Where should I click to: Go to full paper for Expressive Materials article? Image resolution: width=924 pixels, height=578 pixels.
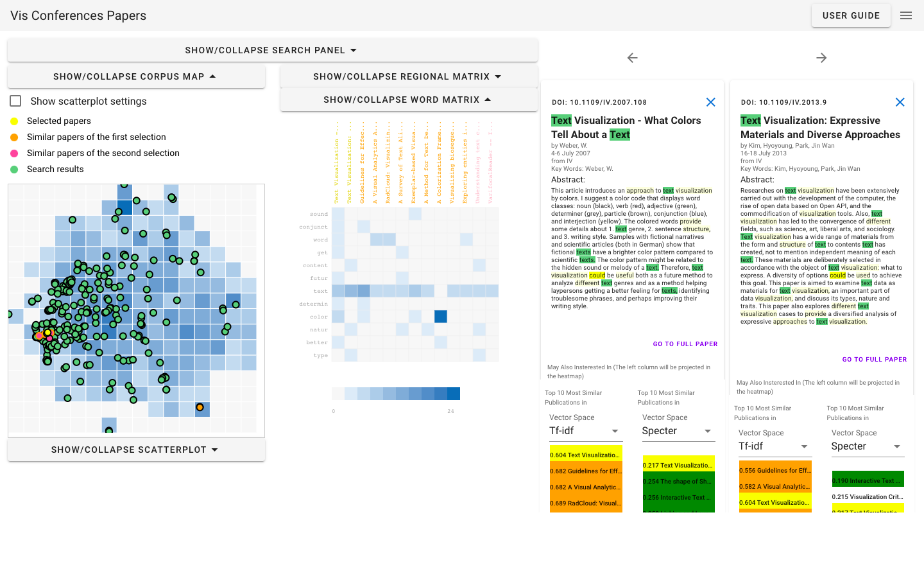(875, 360)
